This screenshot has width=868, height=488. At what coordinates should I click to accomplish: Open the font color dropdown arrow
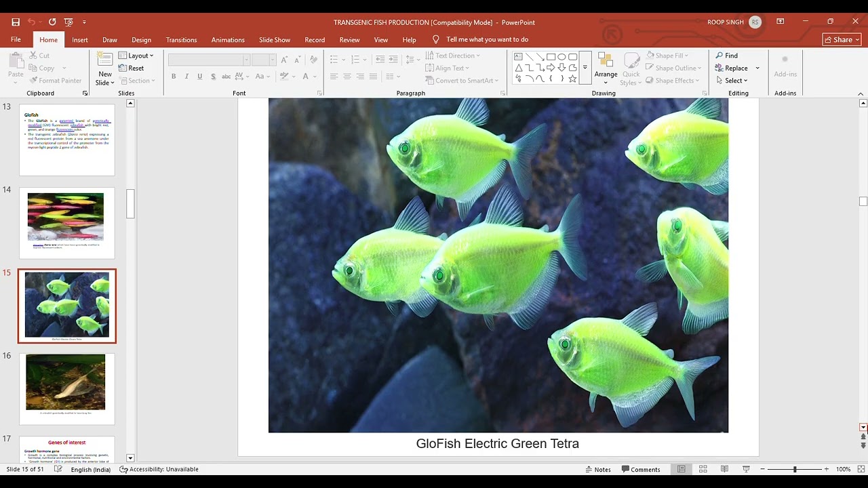tap(315, 77)
